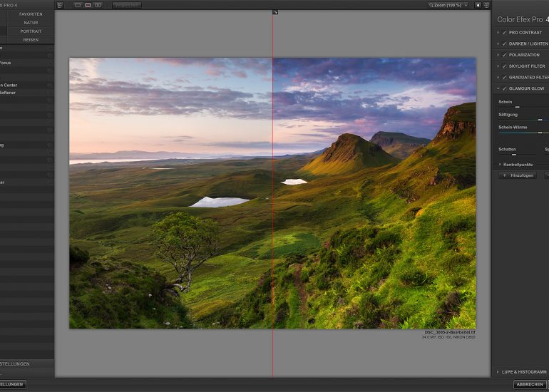This screenshot has width=549, height=392.
Task: Click the magnifier icon beside Zoom
Action: (431, 5)
